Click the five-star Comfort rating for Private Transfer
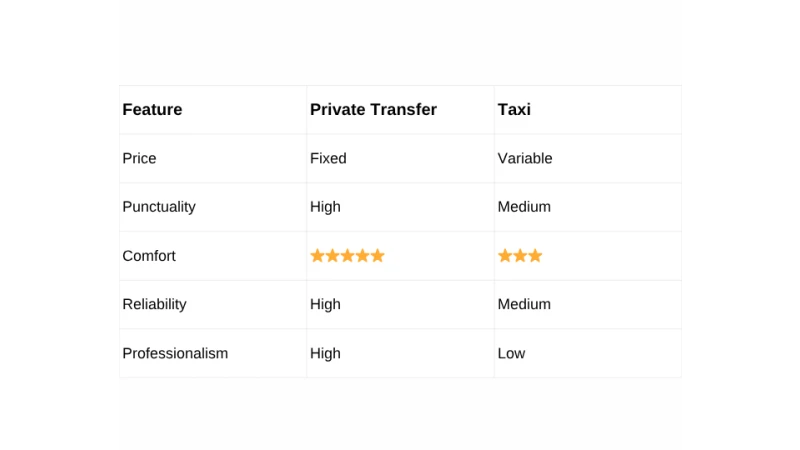Image resolution: width=800 pixels, height=450 pixels. pyautogui.click(x=347, y=256)
